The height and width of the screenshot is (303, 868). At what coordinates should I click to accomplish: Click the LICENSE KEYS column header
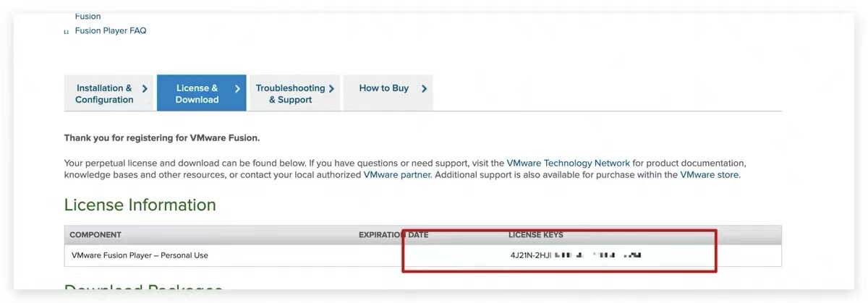pos(536,235)
